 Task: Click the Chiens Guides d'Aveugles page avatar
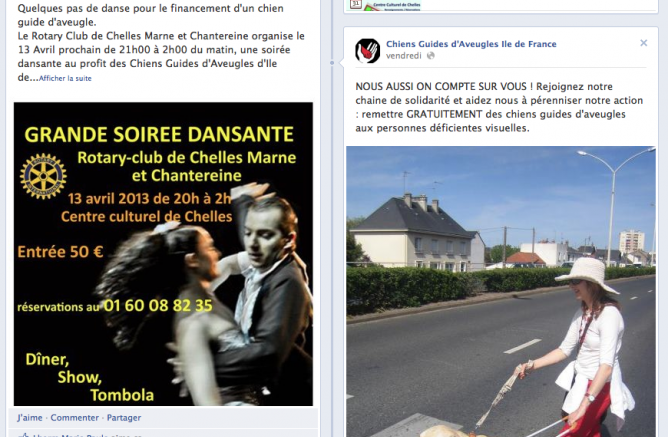tap(367, 51)
